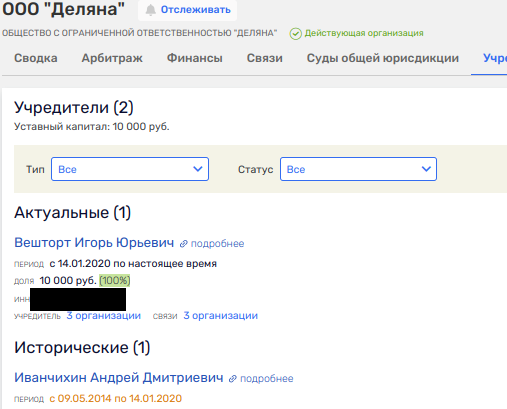Switch to the Связи tab
This screenshot has width=507, height=409.
tap(265, 58)
